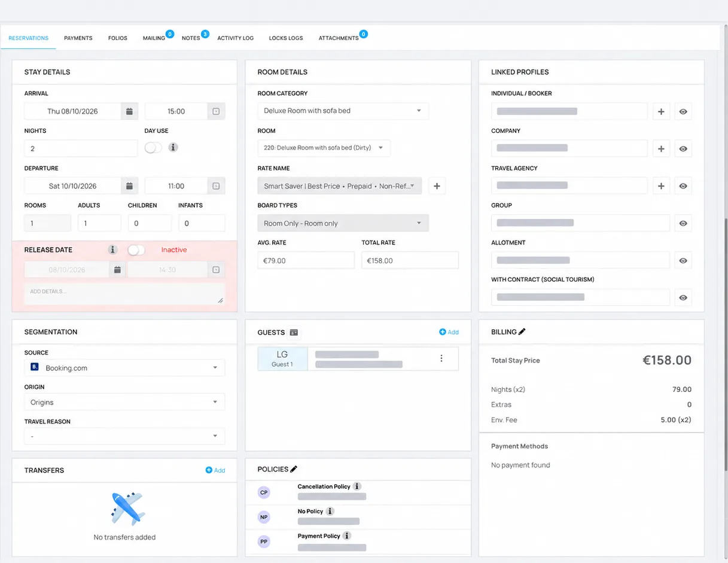This screenshot has width=728, height=563.
Task: Click the Avg. Rate field
Action: 306,260
